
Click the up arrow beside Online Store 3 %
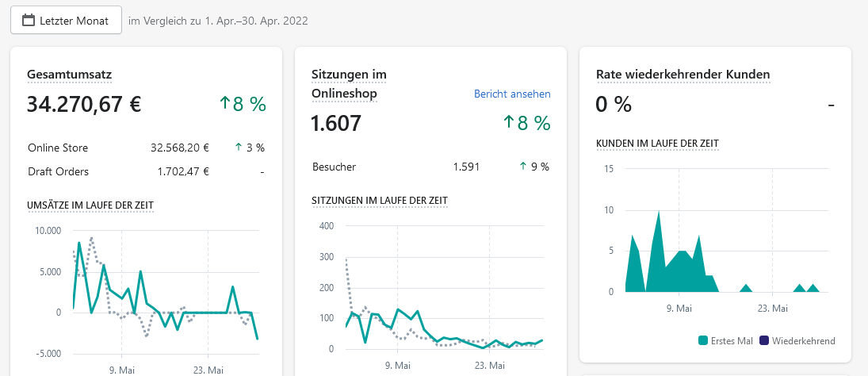239,148
